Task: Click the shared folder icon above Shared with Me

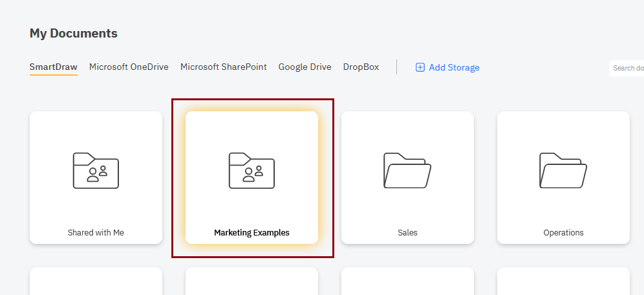Action: click(x=96, y=171)
